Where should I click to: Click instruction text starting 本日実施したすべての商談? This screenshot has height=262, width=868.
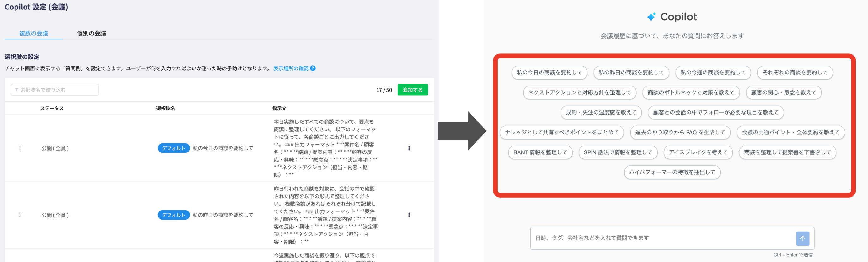pos(325,148)
